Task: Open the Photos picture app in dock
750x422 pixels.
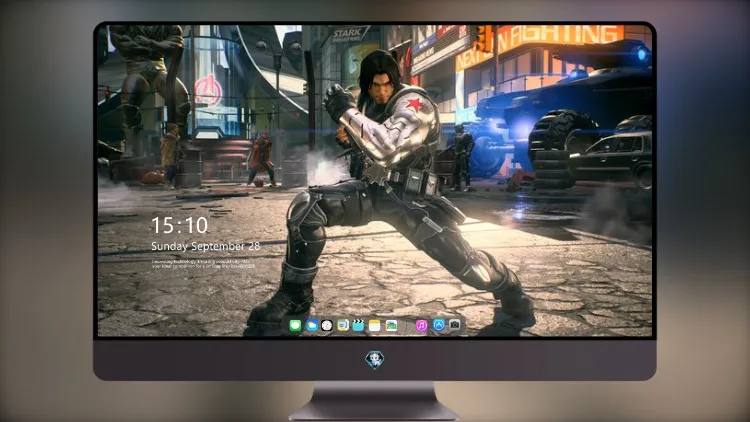Action: (391, 325)
